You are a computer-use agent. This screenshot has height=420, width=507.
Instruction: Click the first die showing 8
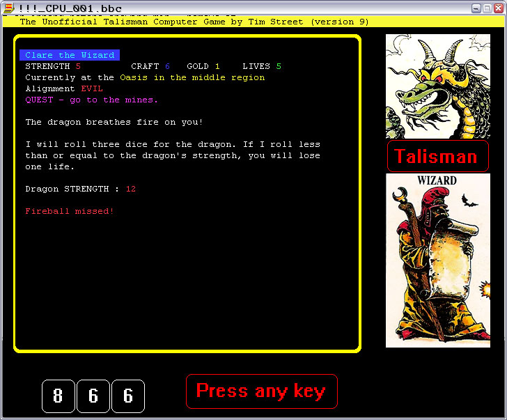(x=58, y=396)
